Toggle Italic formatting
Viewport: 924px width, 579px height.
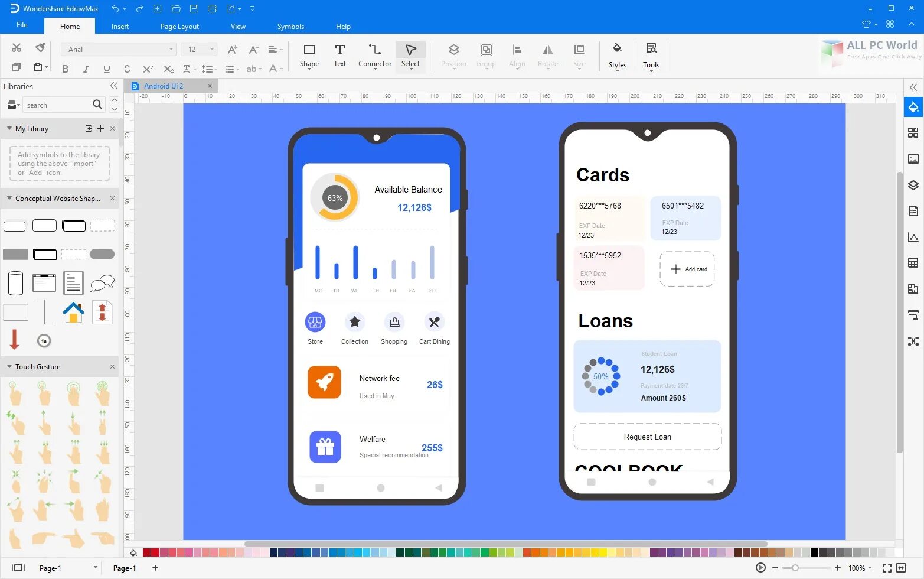click(86, 69)
